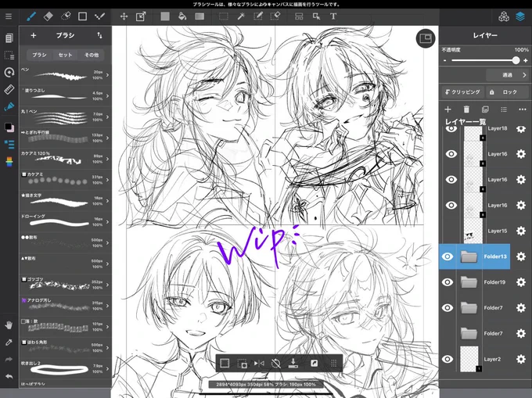Choose the rectangular Selection tool
The width and height of the screenshot is (532, 398).
[224, 16]
